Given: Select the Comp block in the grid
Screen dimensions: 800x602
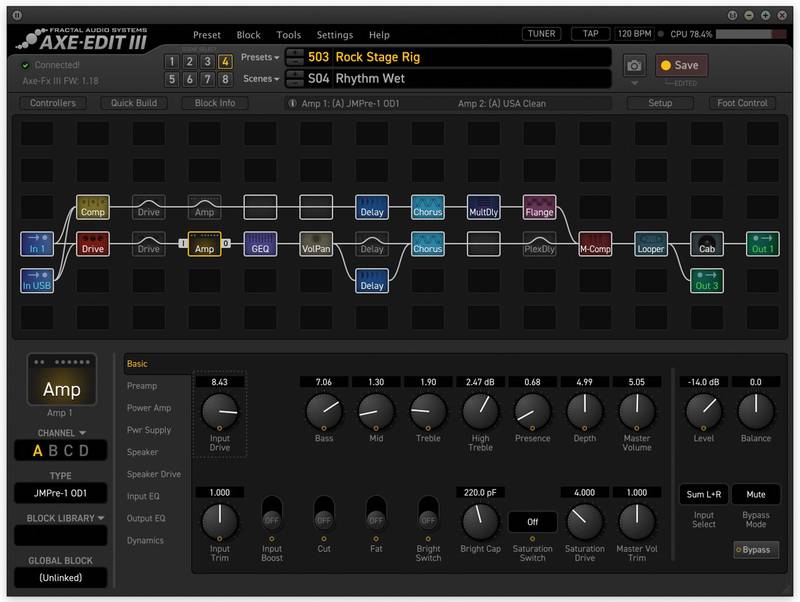Looking at the screenshot, I should [x=92, y=207].
